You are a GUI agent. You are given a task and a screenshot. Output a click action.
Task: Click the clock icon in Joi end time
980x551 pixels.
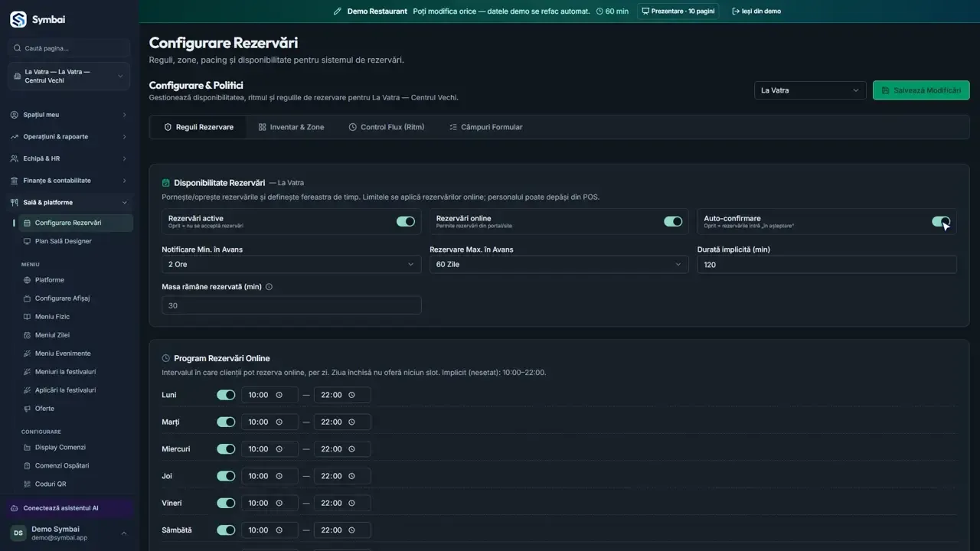(x=351, y=476)
